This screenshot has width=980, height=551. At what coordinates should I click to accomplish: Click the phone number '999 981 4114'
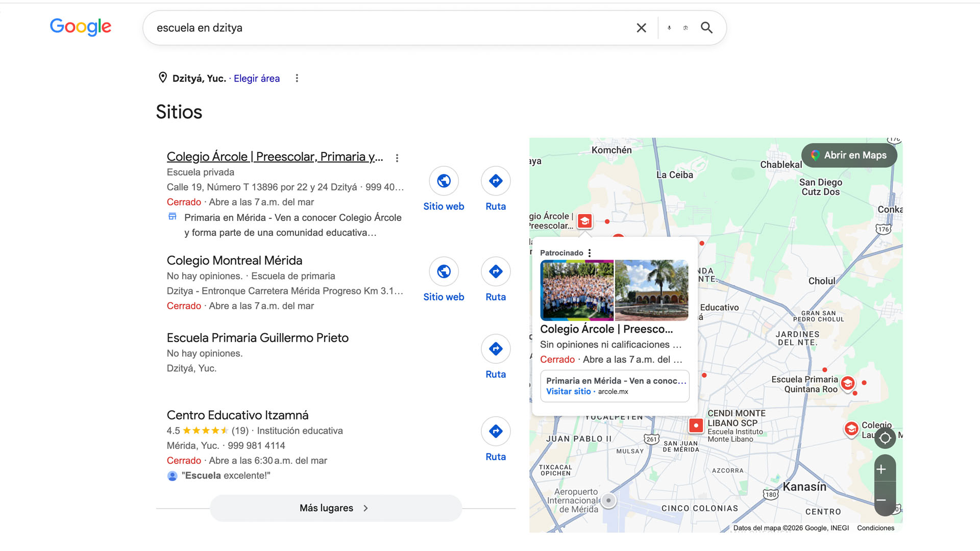click(256, 446)
